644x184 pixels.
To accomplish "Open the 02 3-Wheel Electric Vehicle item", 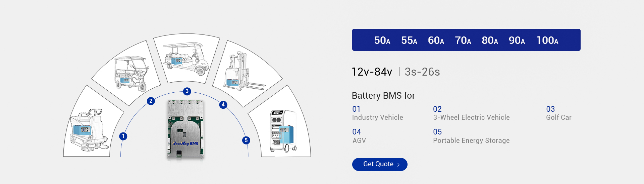I will click(471, 113).
